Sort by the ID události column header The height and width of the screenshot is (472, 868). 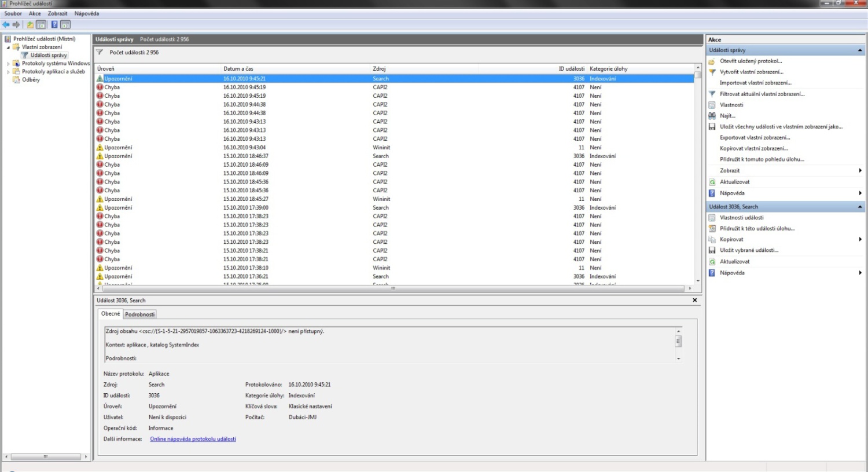point(532,69)
